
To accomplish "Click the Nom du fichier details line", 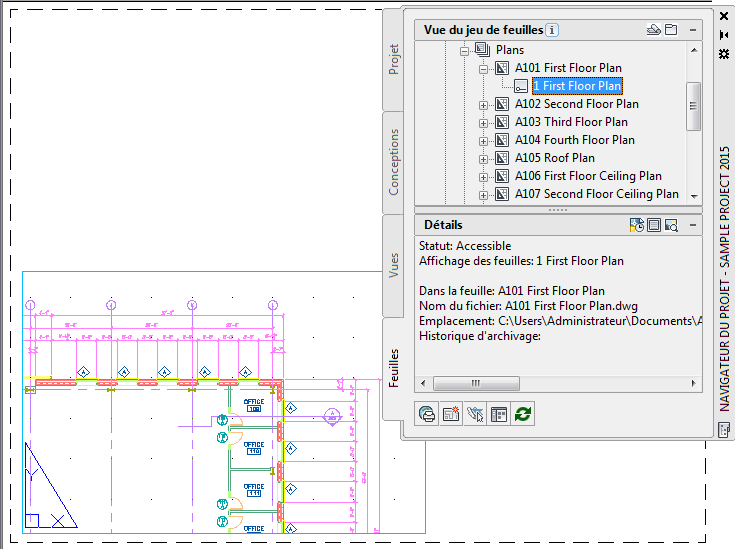I will (x=528, y=306).
